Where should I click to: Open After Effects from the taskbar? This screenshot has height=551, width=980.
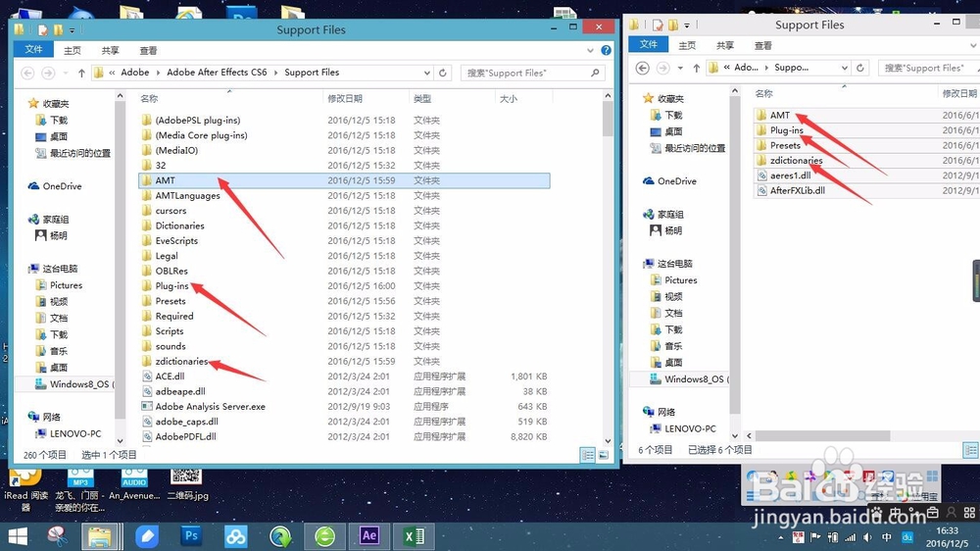(369, 536)
